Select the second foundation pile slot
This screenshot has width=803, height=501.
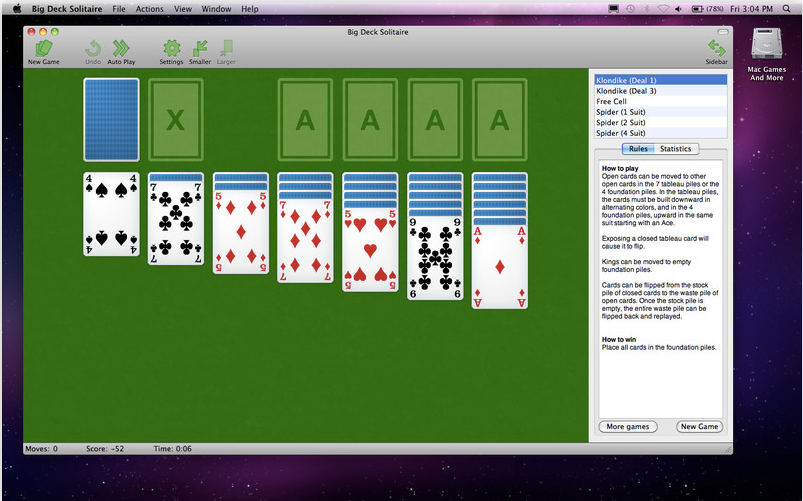tap(370, 119)
